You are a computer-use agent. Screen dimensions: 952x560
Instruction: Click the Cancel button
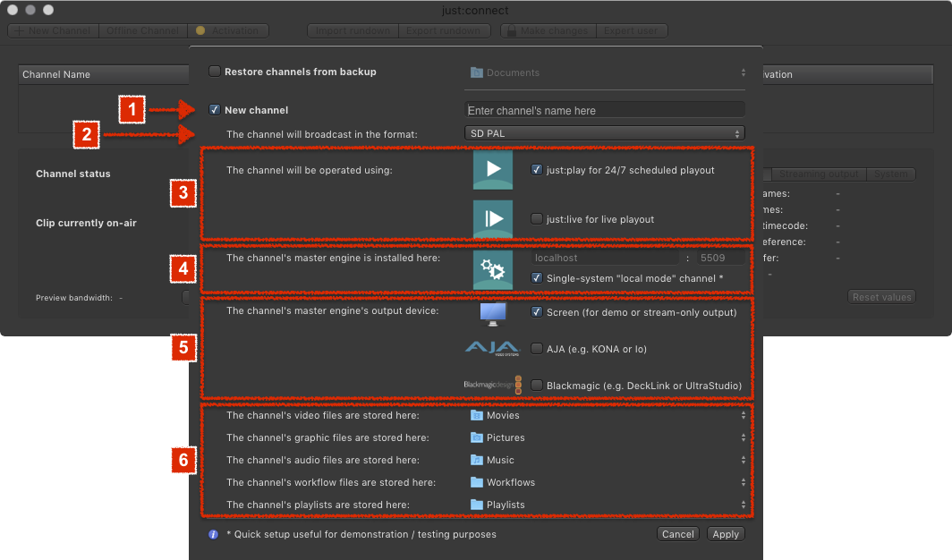click(677, 534)
